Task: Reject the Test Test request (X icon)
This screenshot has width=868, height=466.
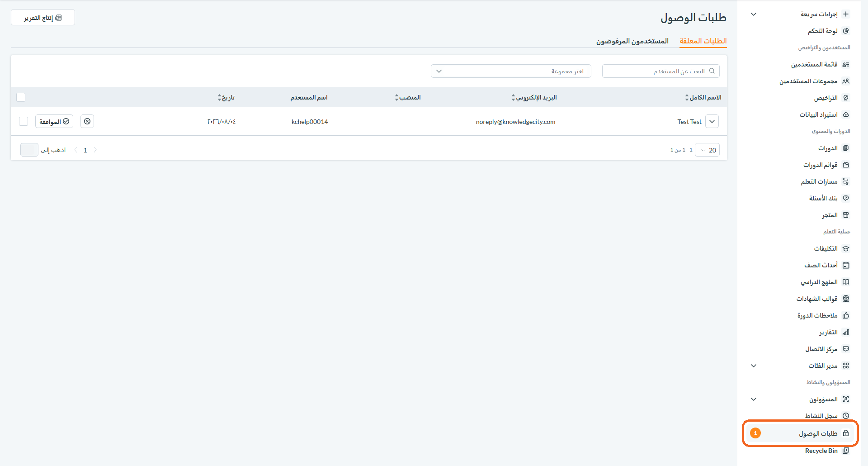Action: coord(87,121)
